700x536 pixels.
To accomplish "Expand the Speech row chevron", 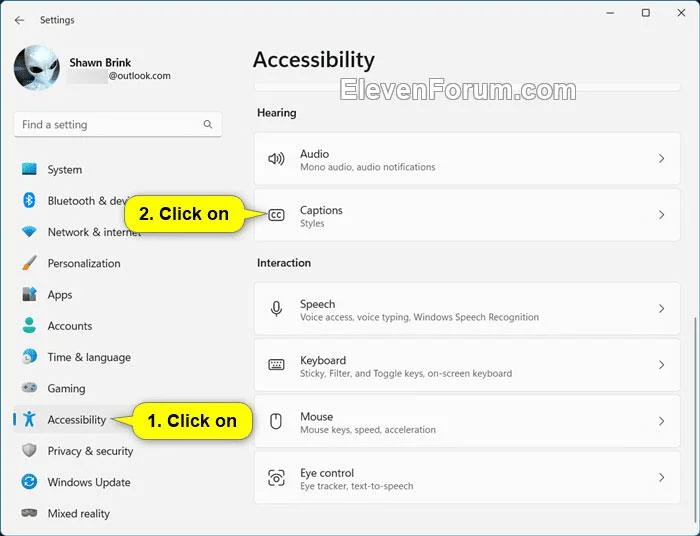I will 662,308.
